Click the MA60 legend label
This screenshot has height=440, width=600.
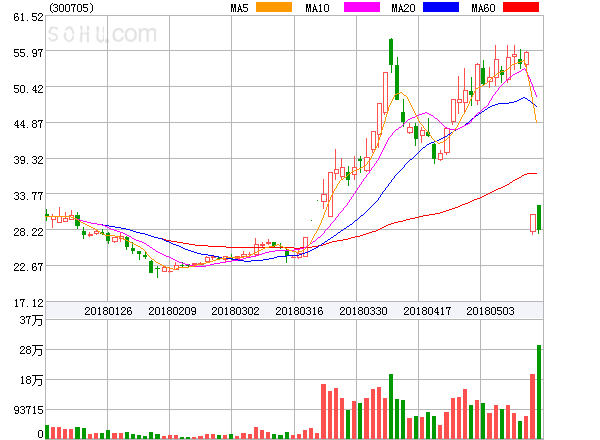(483, 8)
